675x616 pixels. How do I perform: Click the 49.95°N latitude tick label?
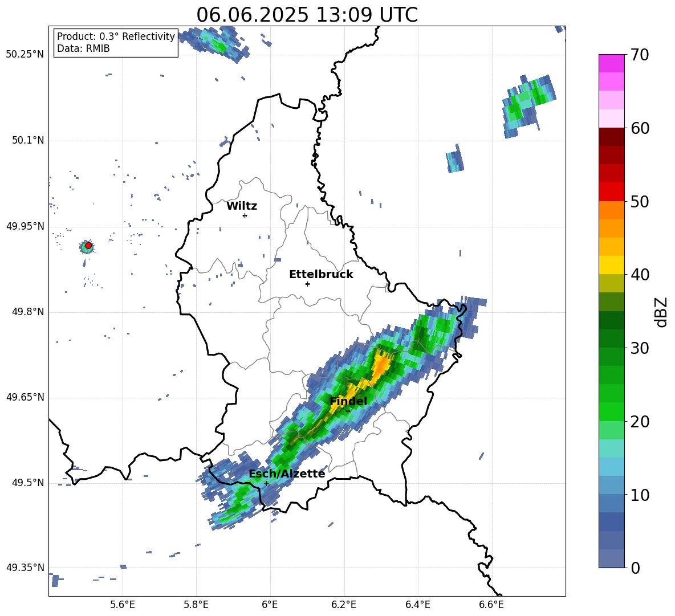click(25, 226)
